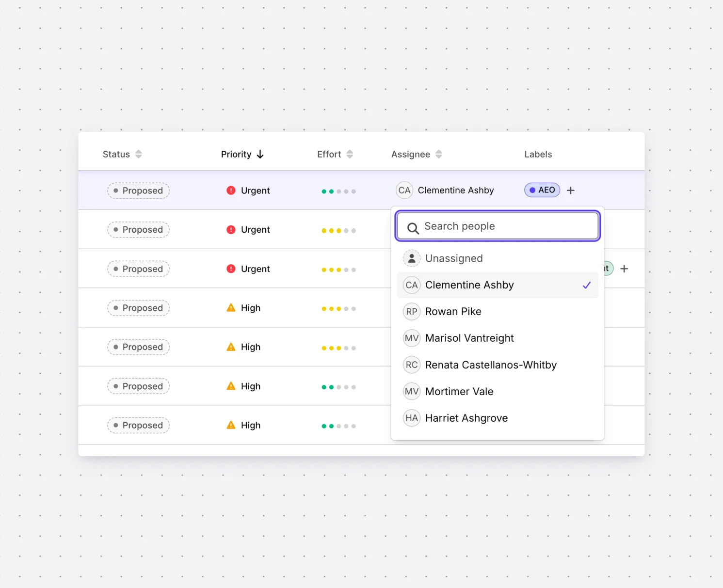723x588 pixels.
Task: Add a label in the third row
Action: coord(625,269)
